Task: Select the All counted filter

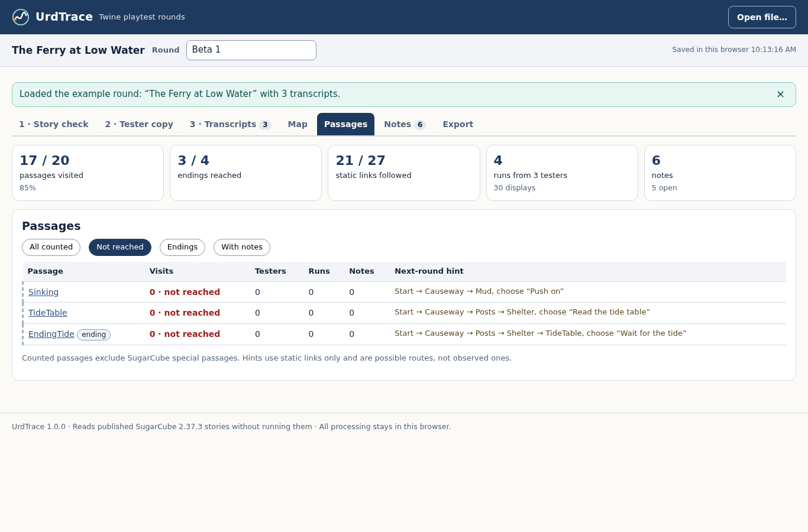Action: 51,247
